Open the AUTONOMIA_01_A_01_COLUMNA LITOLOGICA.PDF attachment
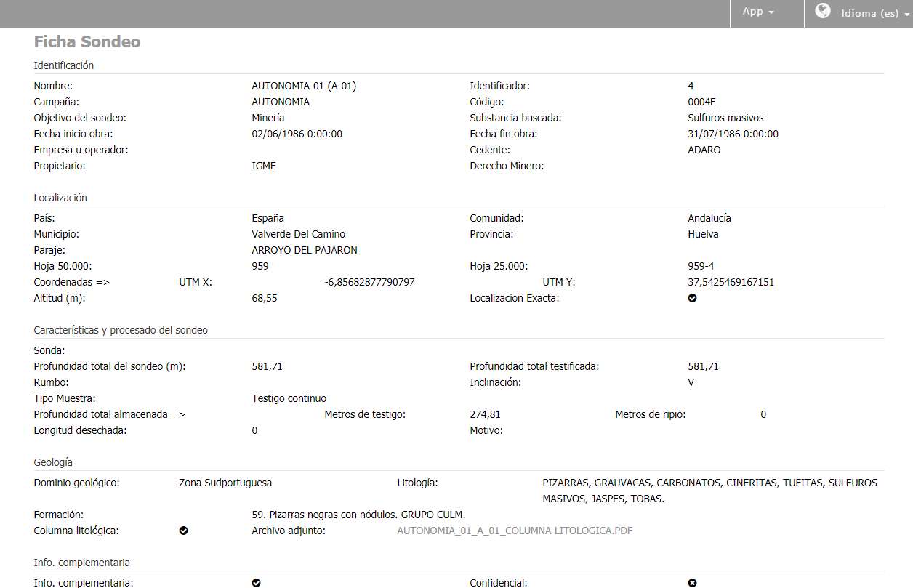913x588 pixels. pos(514,531)
